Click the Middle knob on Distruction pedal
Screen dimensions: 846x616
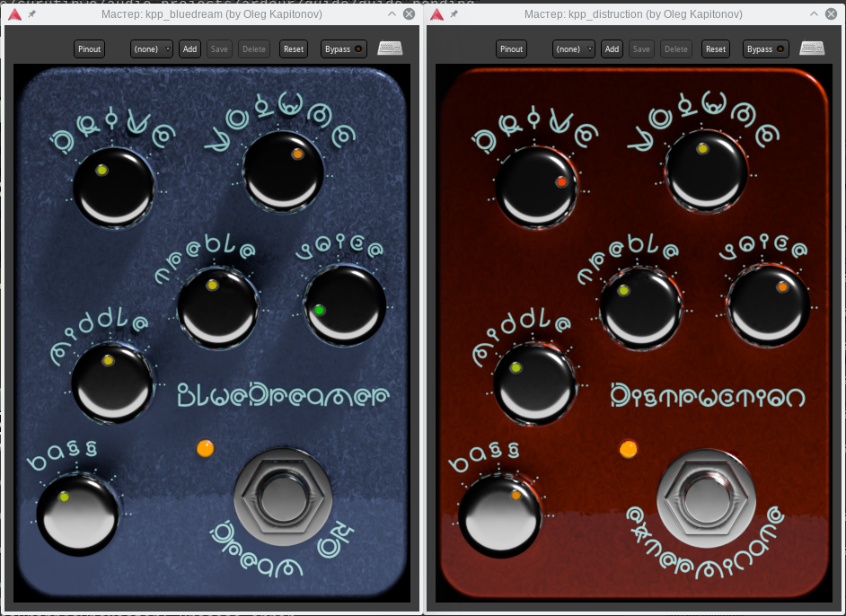click(534, 383)
